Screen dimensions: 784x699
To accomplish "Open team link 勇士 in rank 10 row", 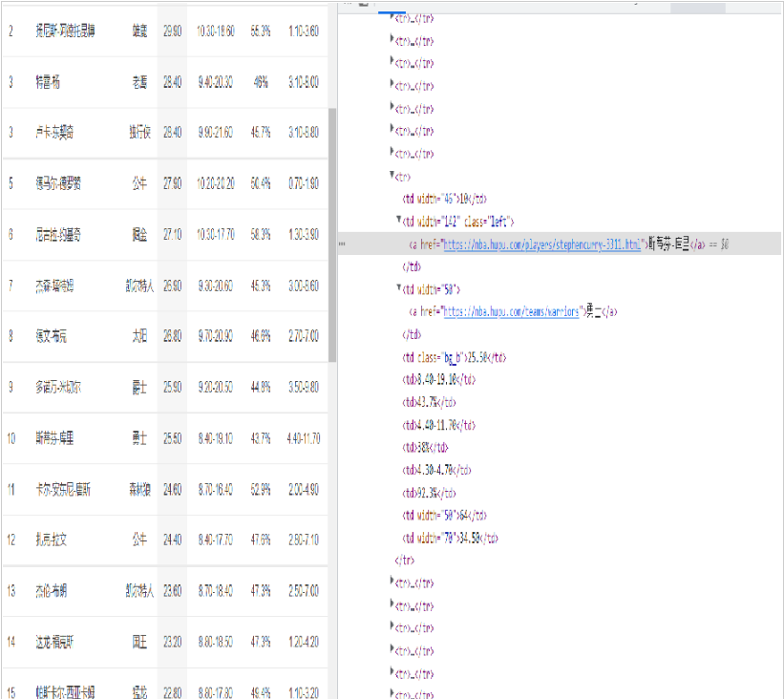I will coord(140,438).
